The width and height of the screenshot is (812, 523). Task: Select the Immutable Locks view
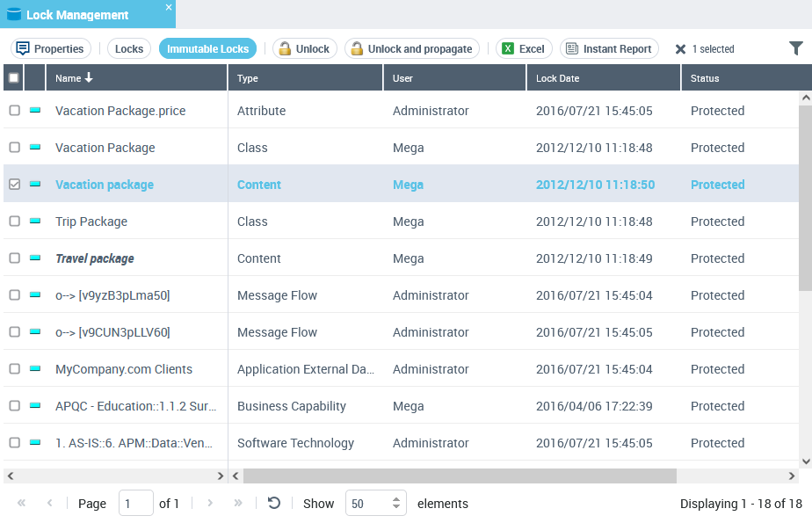(x=207, y=49)
